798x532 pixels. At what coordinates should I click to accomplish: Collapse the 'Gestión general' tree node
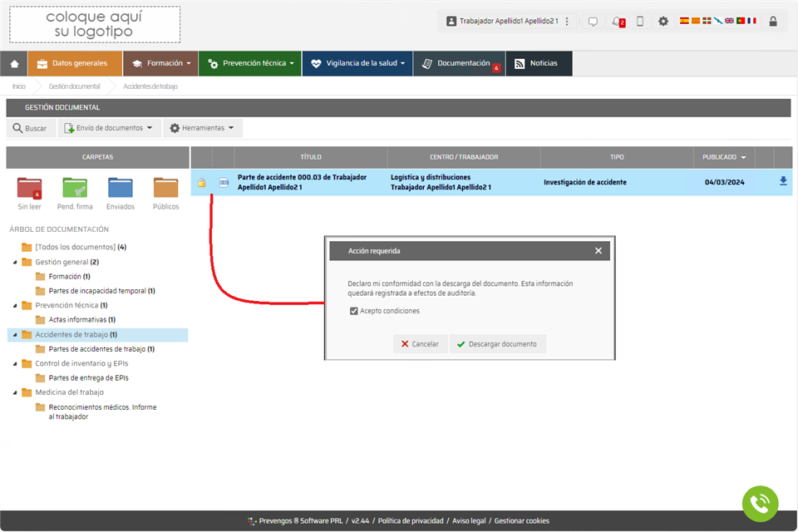click(x=14, y=262)
